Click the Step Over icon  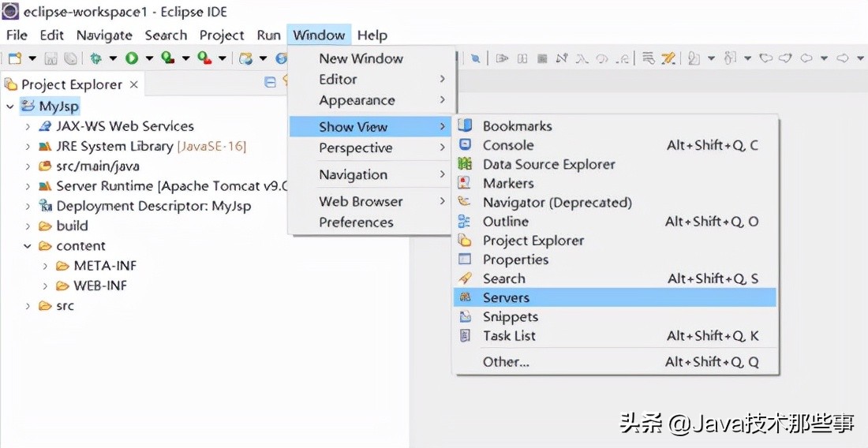(602, 58)
